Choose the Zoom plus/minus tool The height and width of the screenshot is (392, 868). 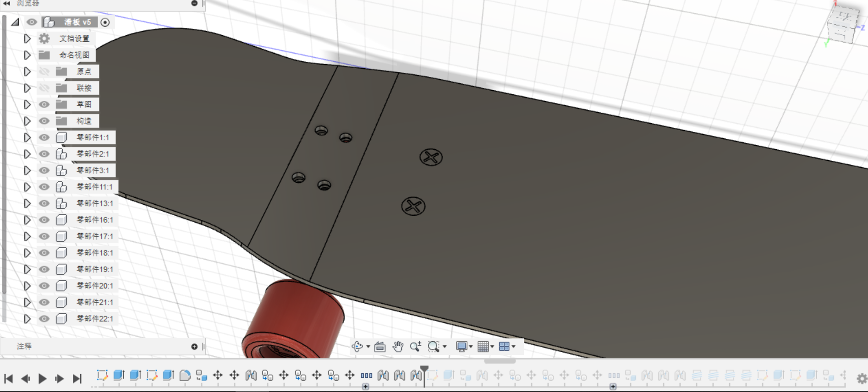coord(416,347)
